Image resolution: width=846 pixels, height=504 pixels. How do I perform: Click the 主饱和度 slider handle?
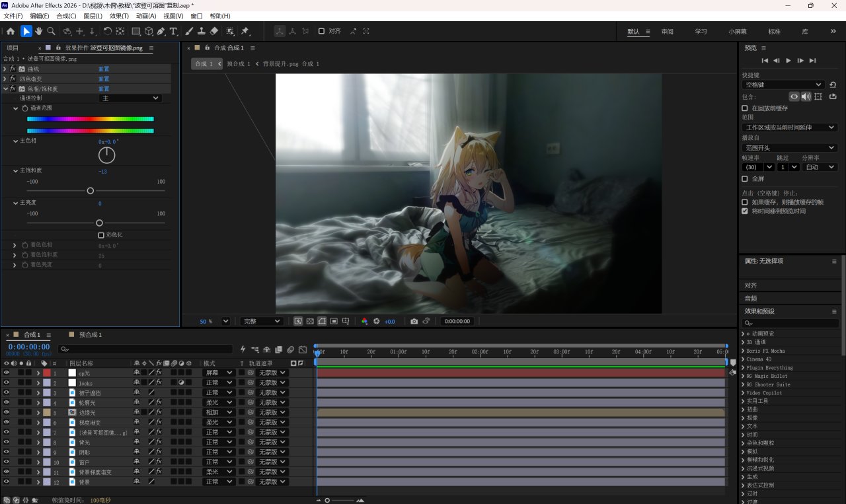(91, 191)
